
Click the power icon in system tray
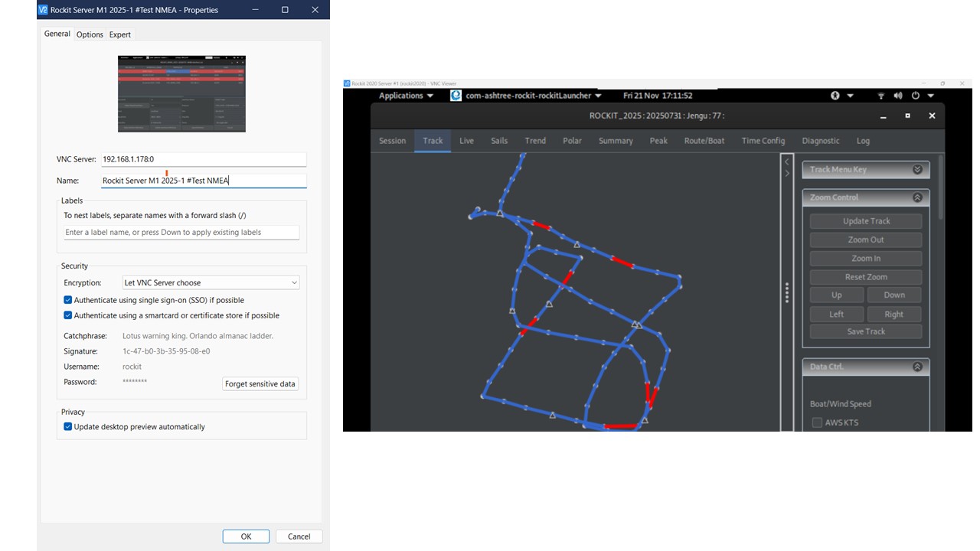[916, 96]
